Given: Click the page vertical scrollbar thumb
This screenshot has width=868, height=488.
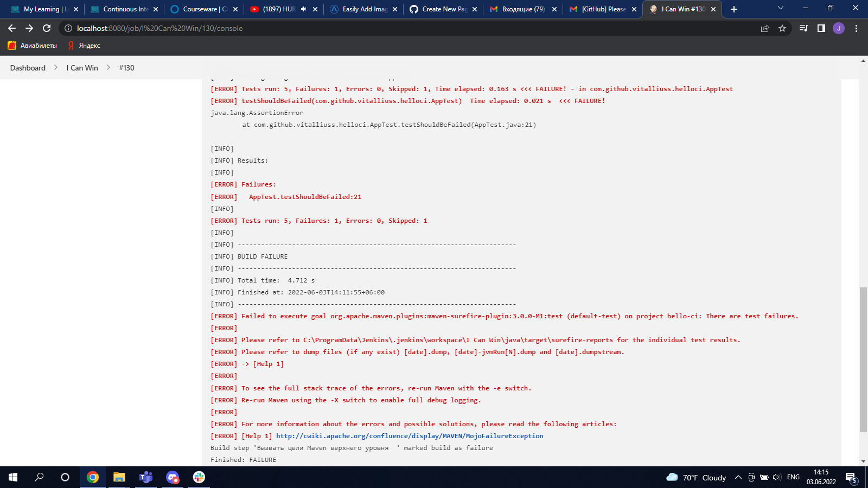Looking at the screenshot, I should 863,360.
